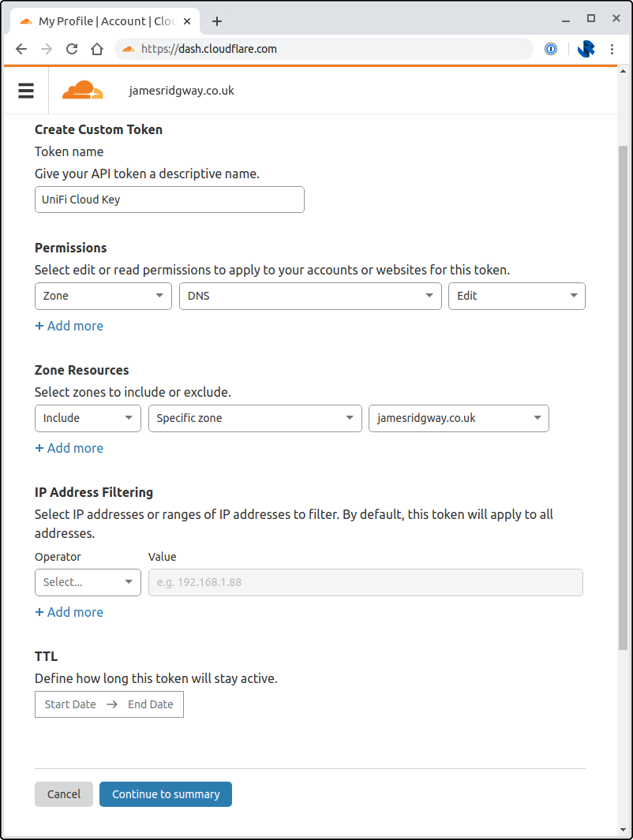Expand the Zone permission type dropdown
The image size is (633, 840).
(103, 296)
